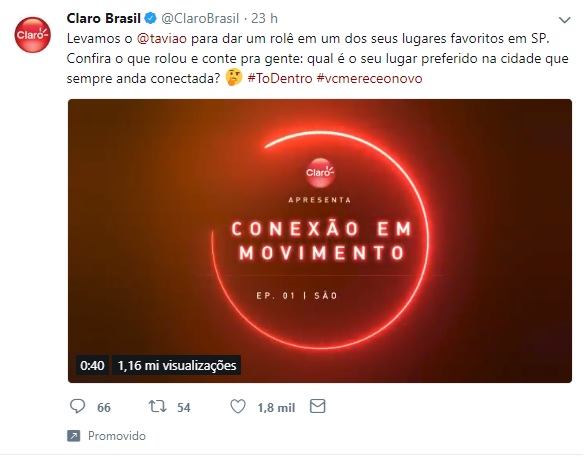
Task: Open the @taviao mention
Action: point(162,38)
